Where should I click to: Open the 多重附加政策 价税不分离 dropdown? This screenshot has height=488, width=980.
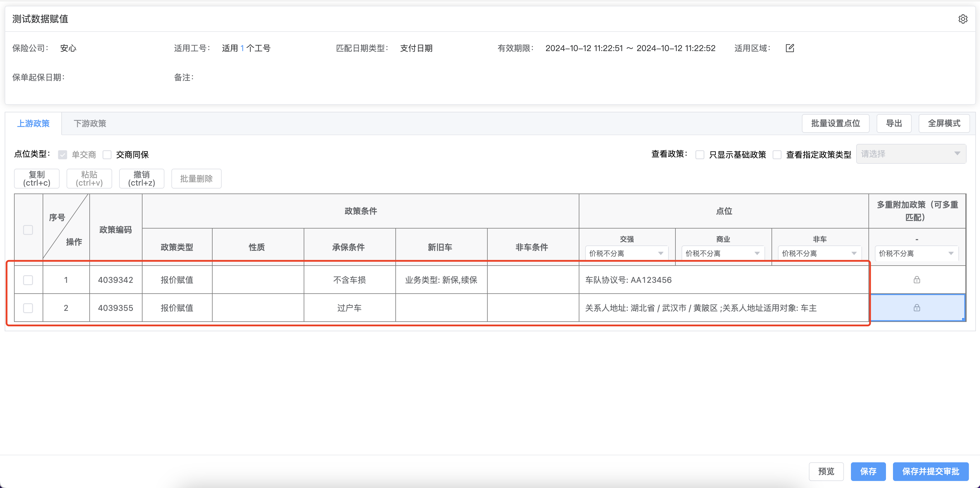pyautogui.click(x=916, y=253)
